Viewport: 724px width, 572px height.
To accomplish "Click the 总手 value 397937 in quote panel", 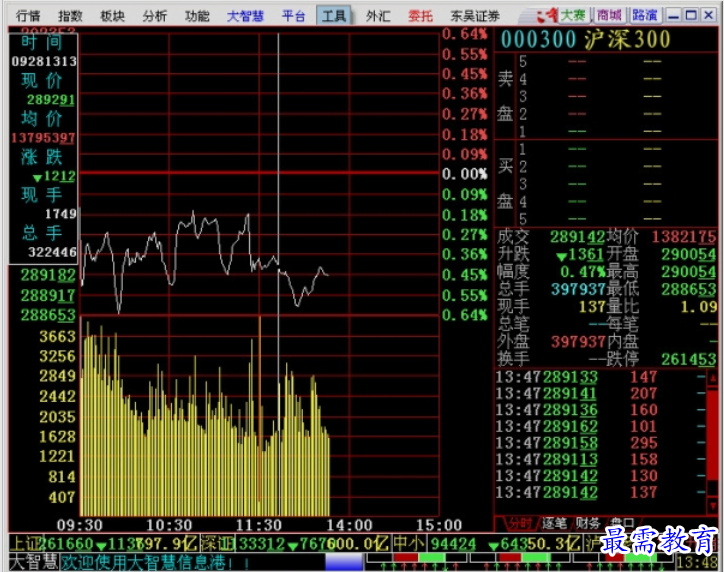I will coord(578,289).
